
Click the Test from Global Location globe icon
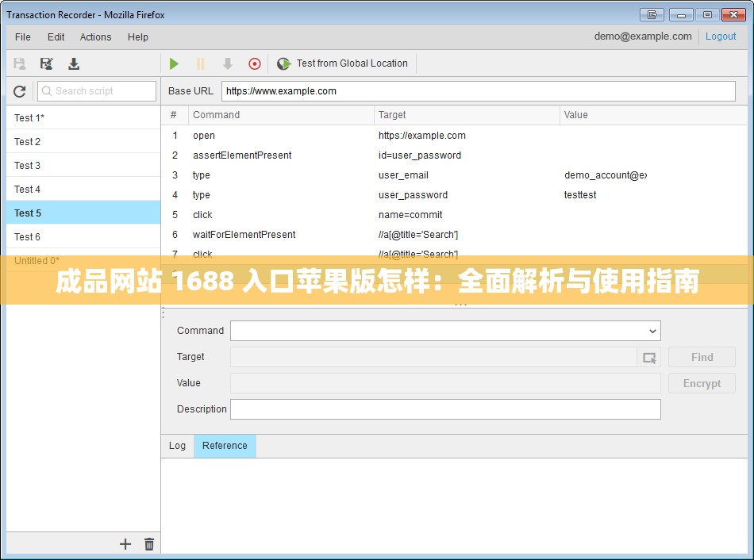tap(283, 63)
